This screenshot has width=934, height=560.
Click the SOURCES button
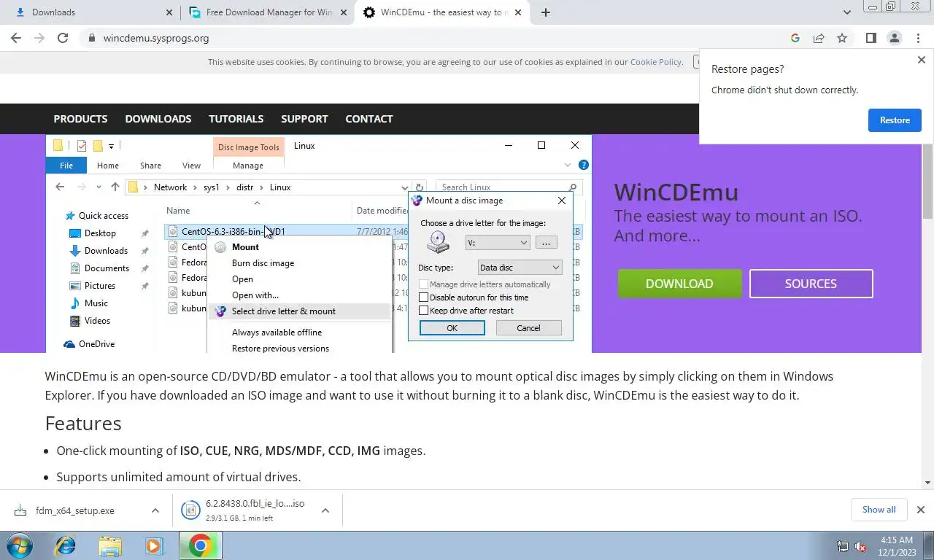point(811,284)
